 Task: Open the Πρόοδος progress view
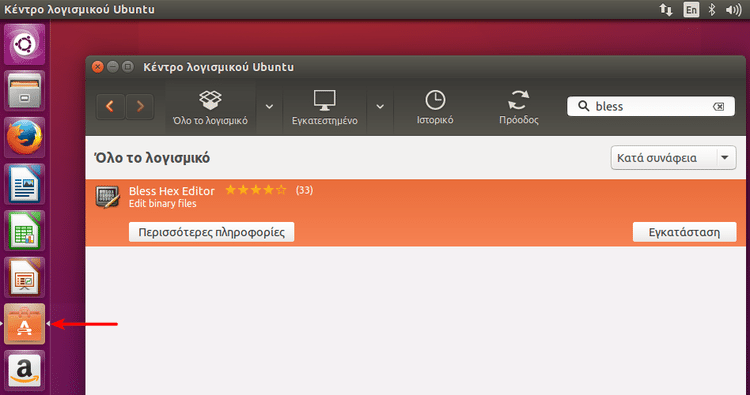click(x=518, y=108)
